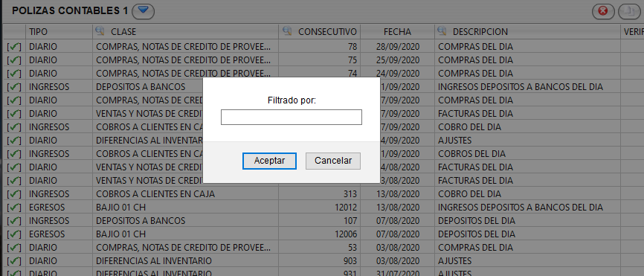Click Aceptar in the filter dialog
The width and height of the screenshot is (644, 276).
click(x=269, y=161)
